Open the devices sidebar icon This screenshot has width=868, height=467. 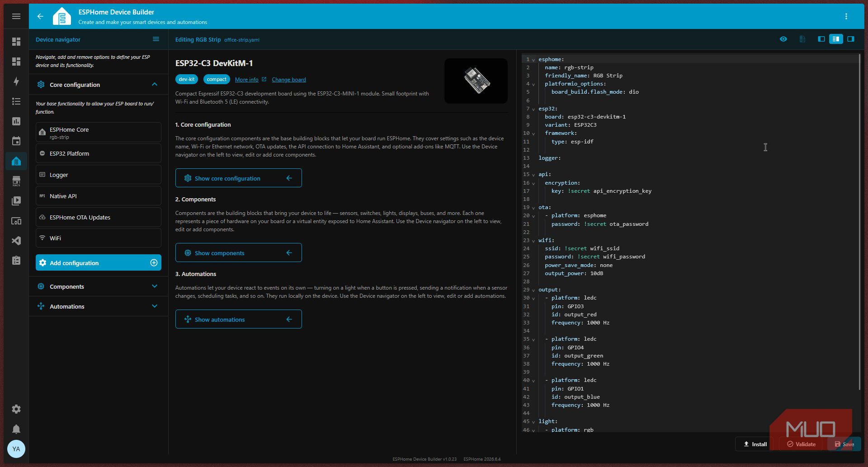coord(16,221)
